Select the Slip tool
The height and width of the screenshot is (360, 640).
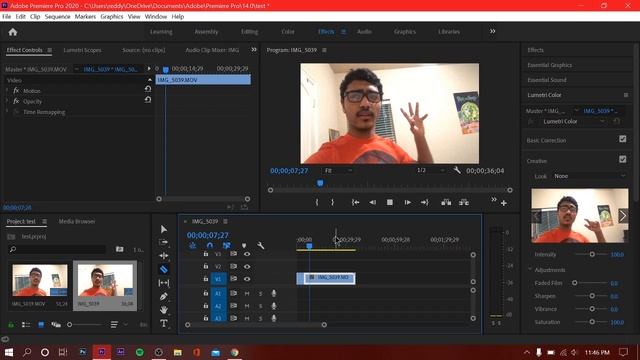pos(164,282)
